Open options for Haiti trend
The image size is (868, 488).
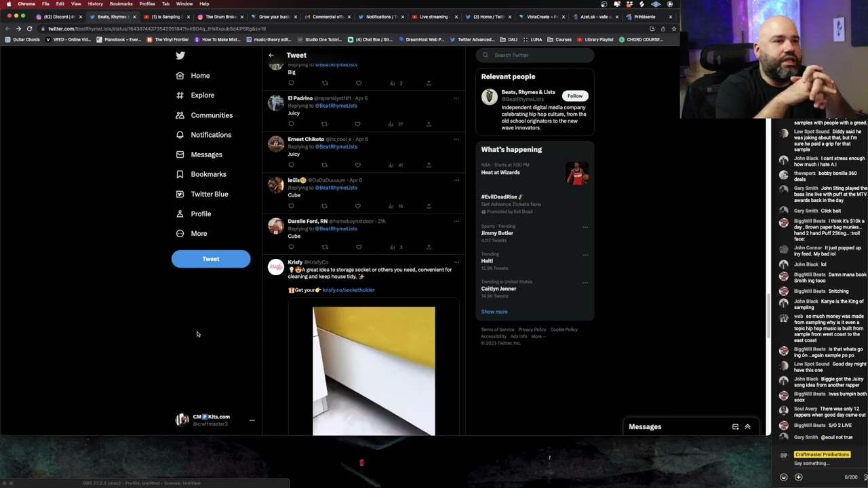click(585, 255)
